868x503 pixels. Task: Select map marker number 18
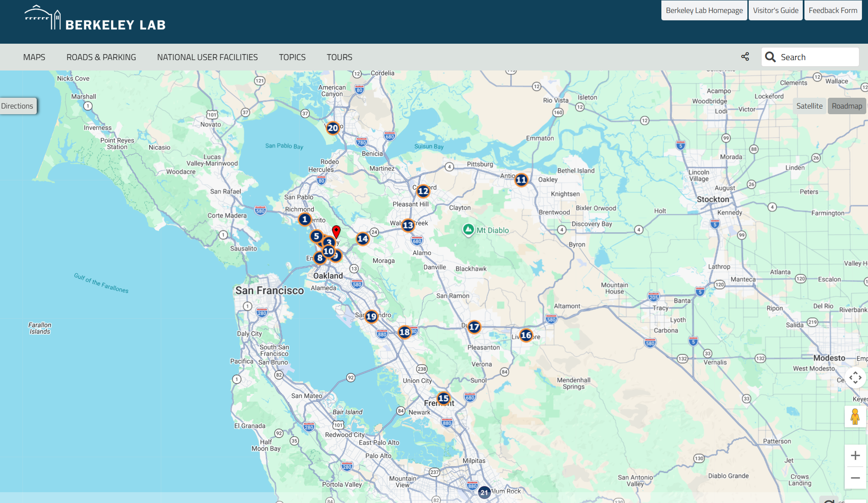[x=405, y=332]
